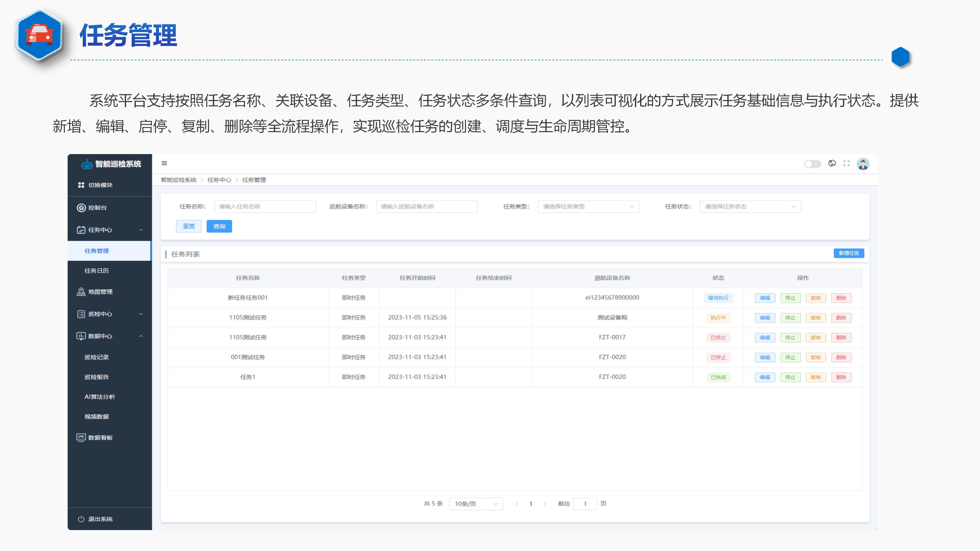Click the 任务结束时间 column header
The height and width of the screenshot is (551, 980).
pos(493,278)
